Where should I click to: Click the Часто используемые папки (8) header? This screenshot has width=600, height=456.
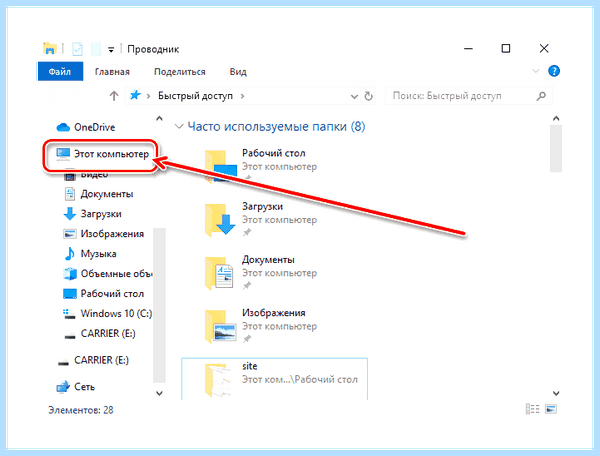pyautogui.click(x=276, y=126)
